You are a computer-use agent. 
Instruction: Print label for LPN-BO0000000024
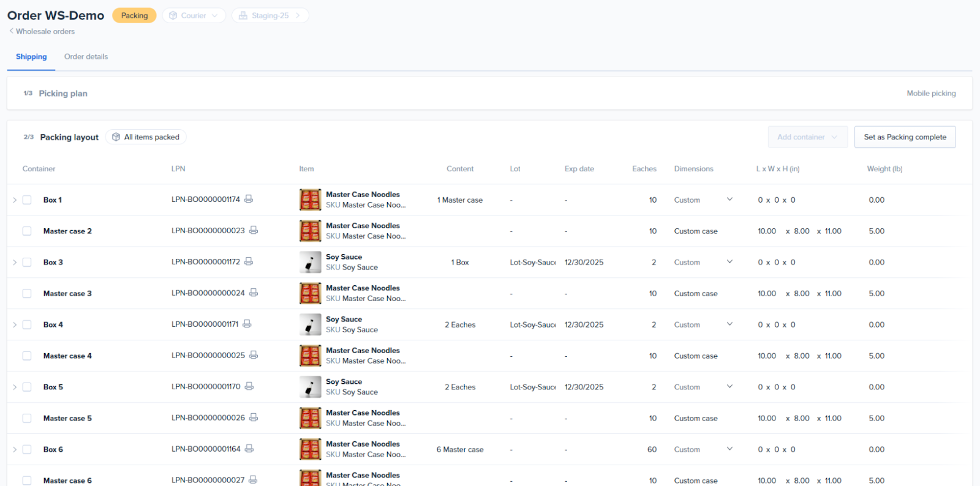pyautogui.click(x=254, y=293)
